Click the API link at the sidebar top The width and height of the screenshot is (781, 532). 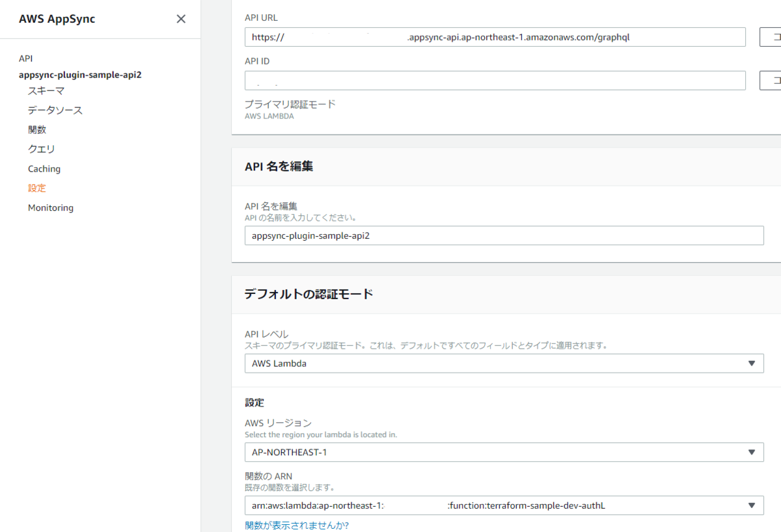coord(26,58)
